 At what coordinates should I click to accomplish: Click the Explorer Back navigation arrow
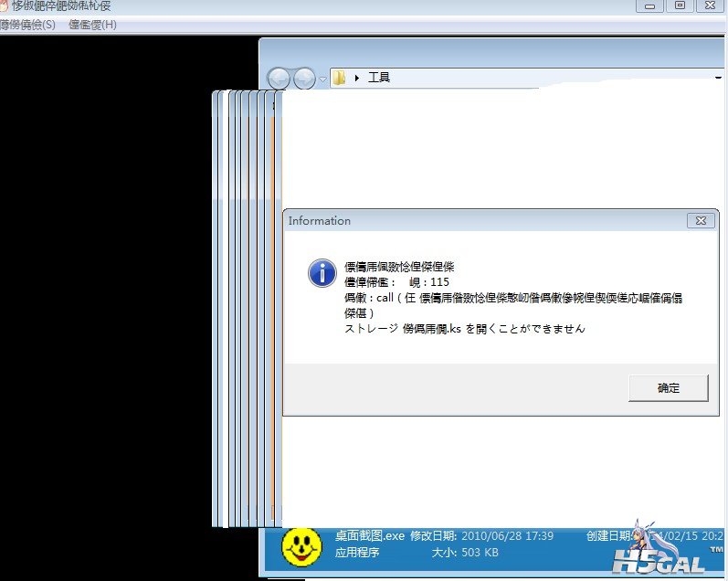[279, 79]
